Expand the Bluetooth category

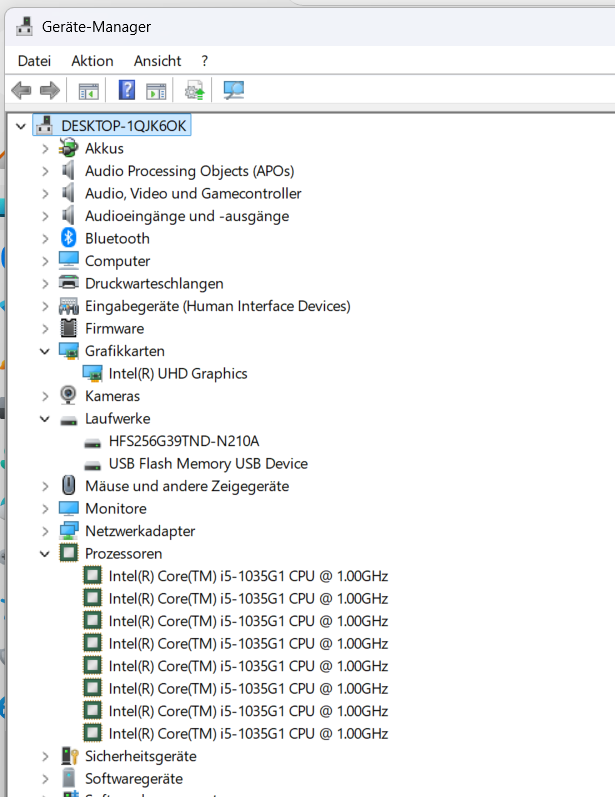pyautogui.click(x=45, y=238)
